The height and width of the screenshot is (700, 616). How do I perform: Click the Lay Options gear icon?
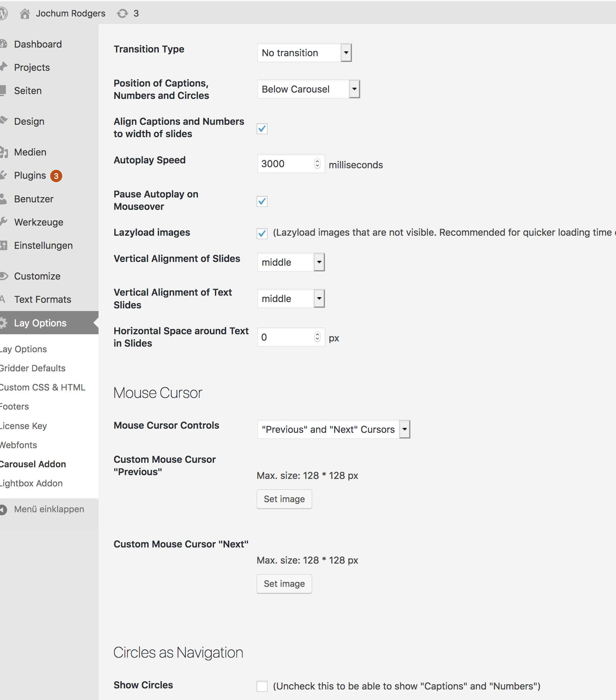3,323
